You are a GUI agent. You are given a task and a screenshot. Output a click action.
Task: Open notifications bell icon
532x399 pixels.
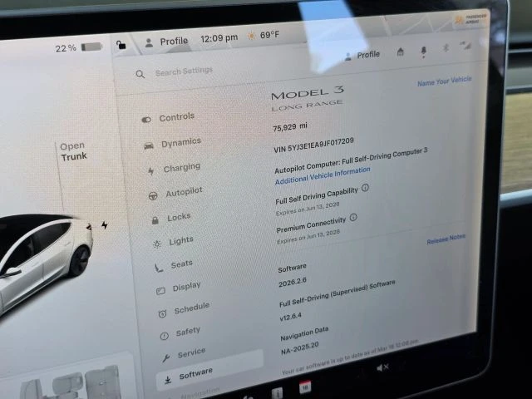423,52
